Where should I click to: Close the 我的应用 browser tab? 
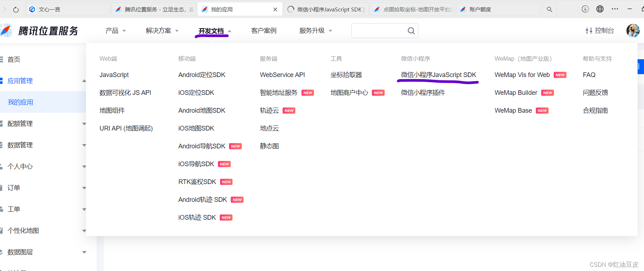coord(275,10)
